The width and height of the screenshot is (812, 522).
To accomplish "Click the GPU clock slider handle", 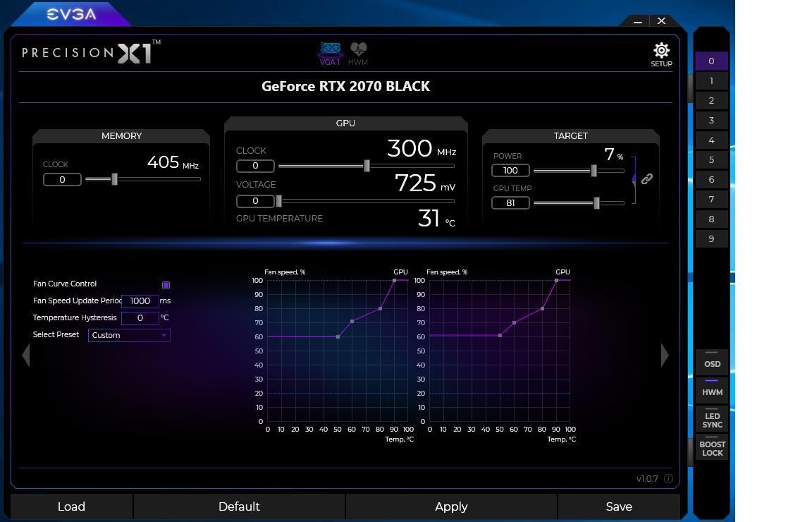I will (x=367, y=166).
